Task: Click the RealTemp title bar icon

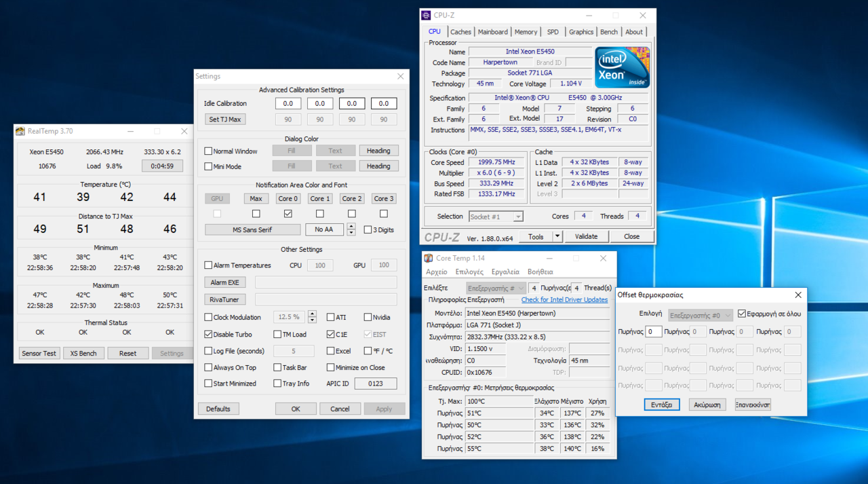Action: pos(20,131)
